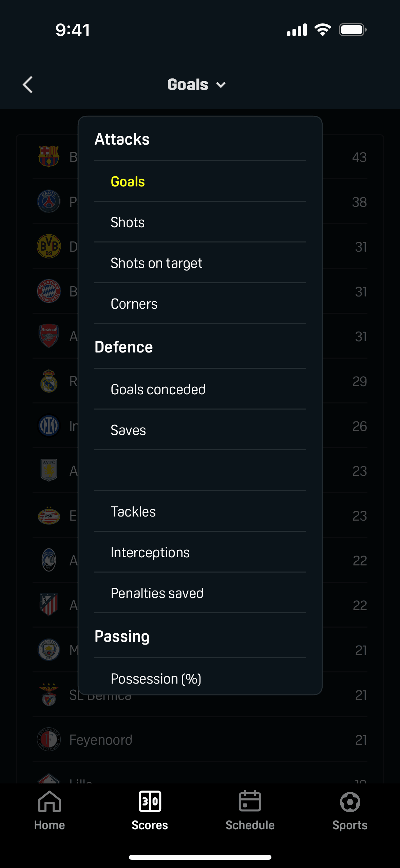The width and height of the screenshot is (400, 868).
Task: Choose the Shots stat option
Action: pyautogui.click(x=128, y=222)
